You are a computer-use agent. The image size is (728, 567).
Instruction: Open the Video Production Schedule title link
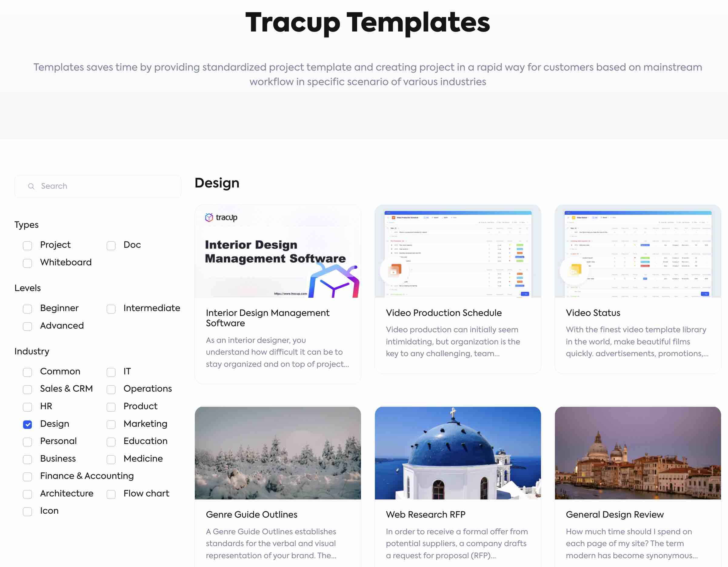click(443, 313)
